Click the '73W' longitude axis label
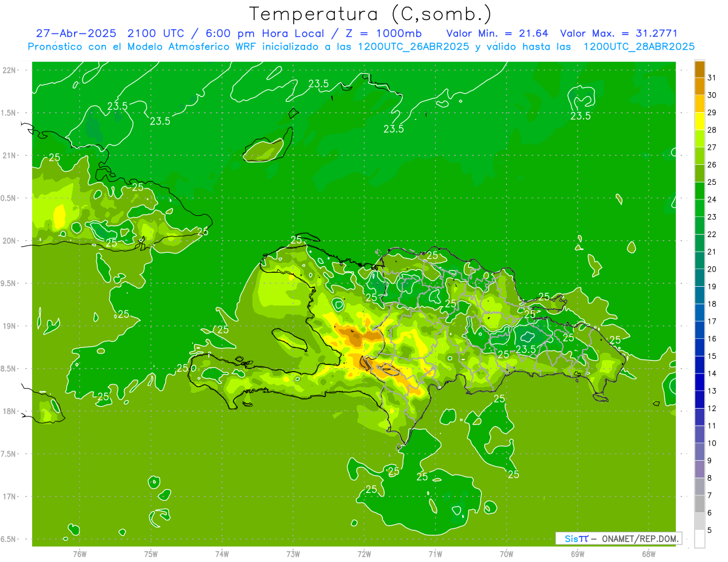This screenshot has width=728, height=562. pyautogui.click(x=293, y=554)
